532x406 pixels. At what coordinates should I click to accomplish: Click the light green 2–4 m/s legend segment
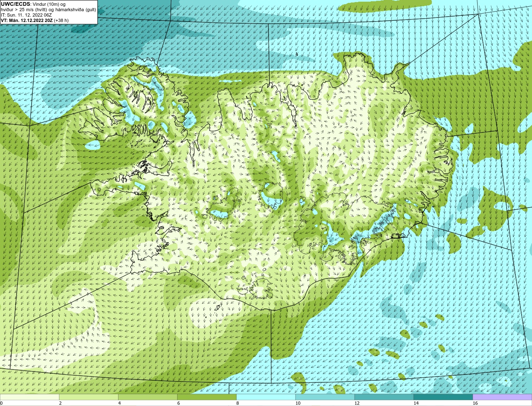click(89, 397)
